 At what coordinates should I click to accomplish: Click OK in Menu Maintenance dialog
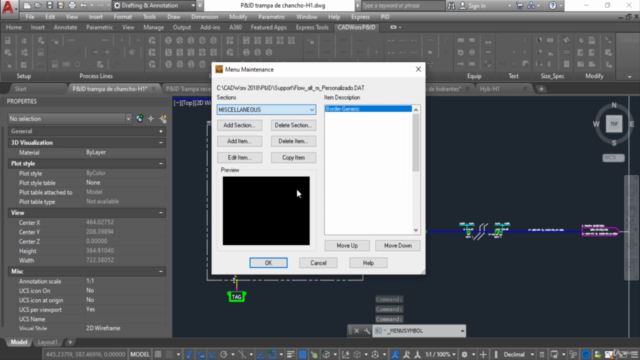coord(268,263)
